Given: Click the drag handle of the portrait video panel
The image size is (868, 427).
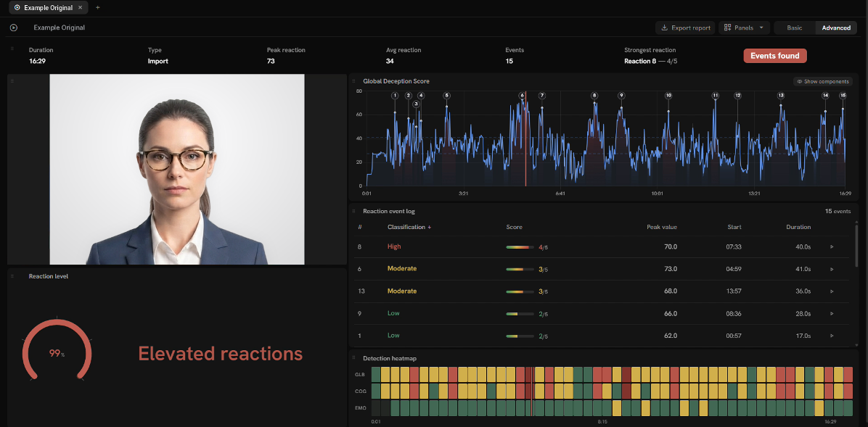Looking at the screenshot, I should coord(12,81).
